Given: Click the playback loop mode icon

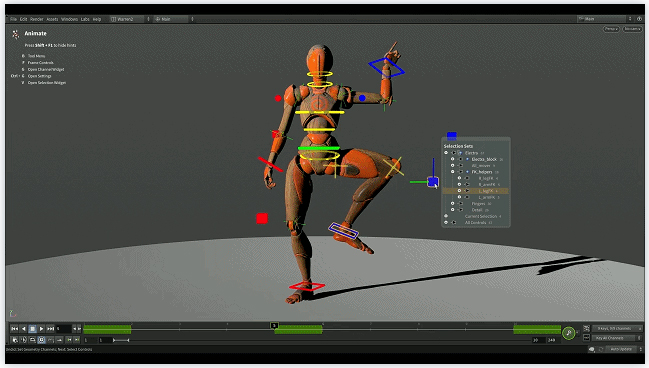Looking at the screenshot, I should [32, 340].
